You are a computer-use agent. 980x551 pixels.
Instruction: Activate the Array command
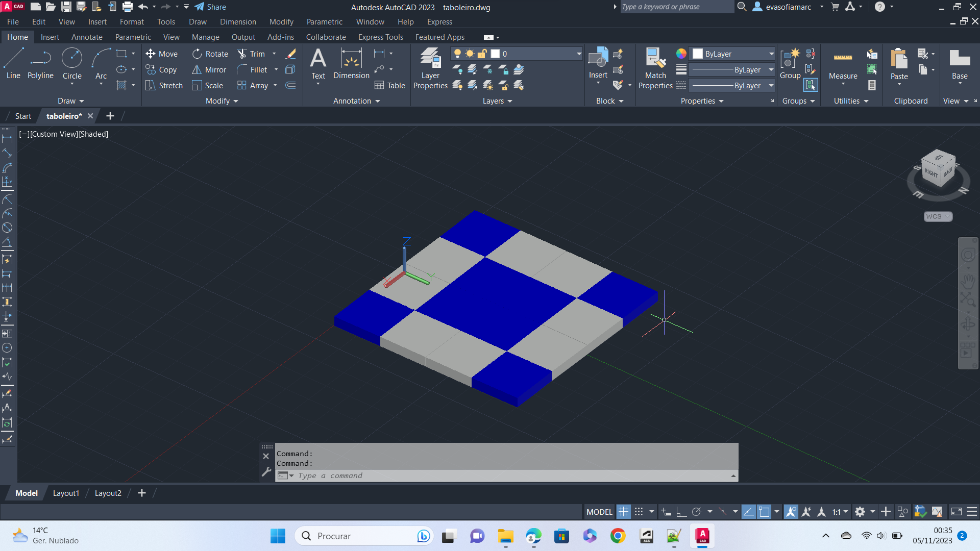(x=253, y=85)
